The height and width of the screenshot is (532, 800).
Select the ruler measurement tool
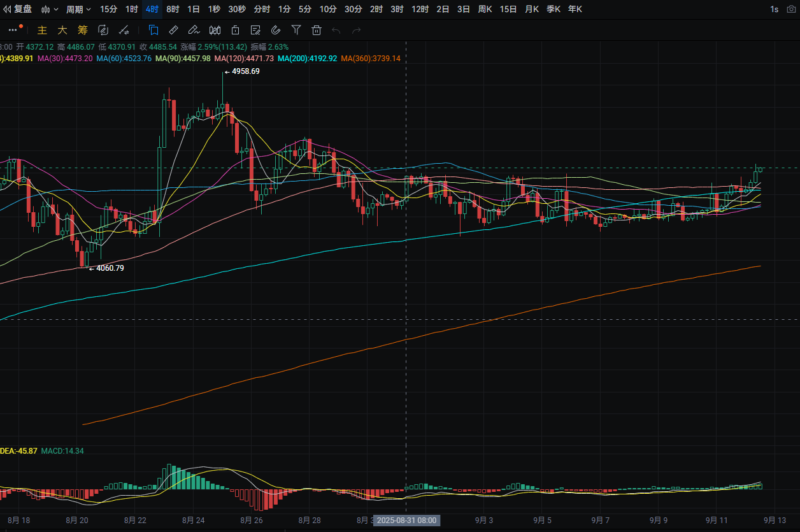coord(173,30)
